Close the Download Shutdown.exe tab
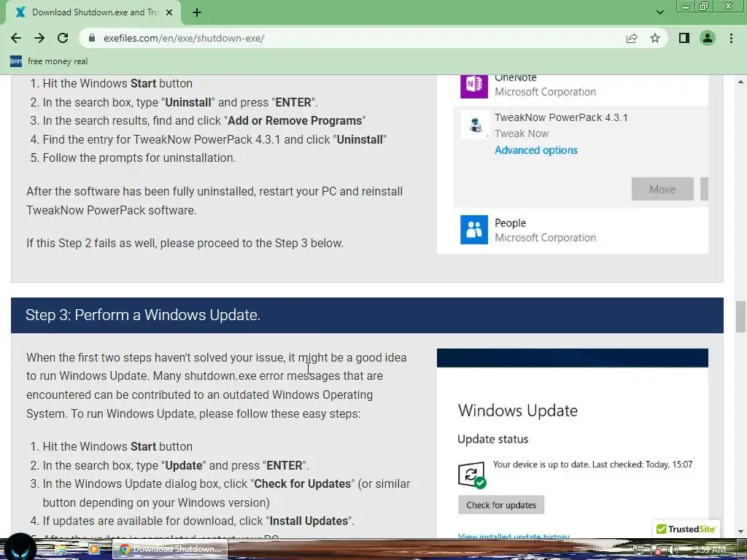Screen dimensions: 747x560 [169, 12]
